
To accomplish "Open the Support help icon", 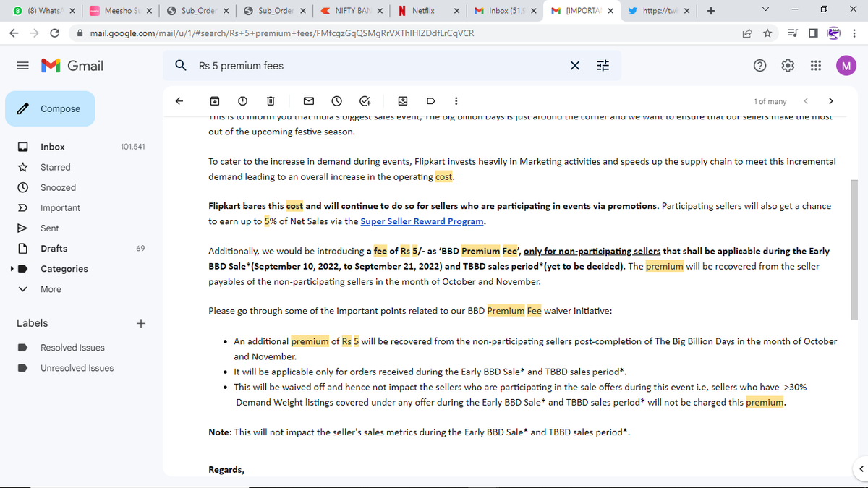I will pos(760,66).
